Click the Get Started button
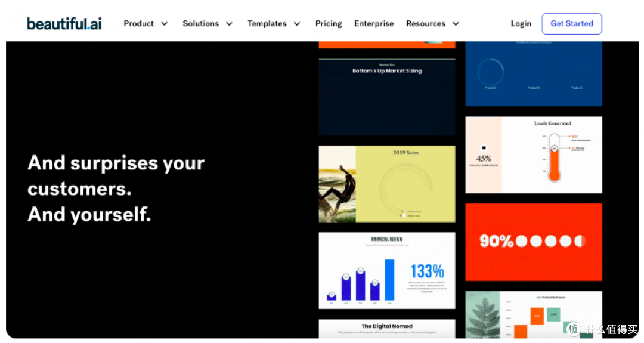Screen dimensions: 644x343 tap(572, 24)
